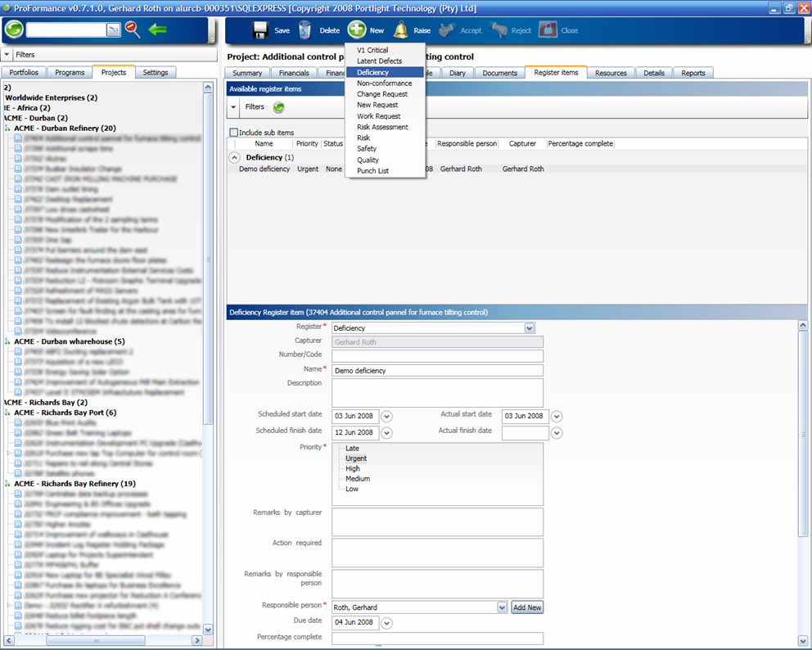Viewport: 812px width, 650px height.
Task: Sort by Percentage complete column header
Action: [580, 143]
